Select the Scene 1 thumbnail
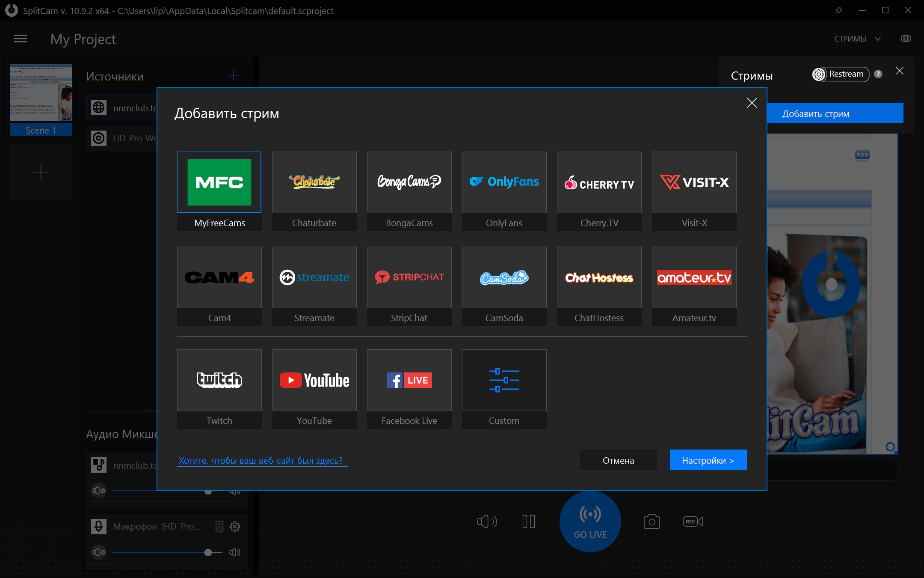 click(41, 93)
